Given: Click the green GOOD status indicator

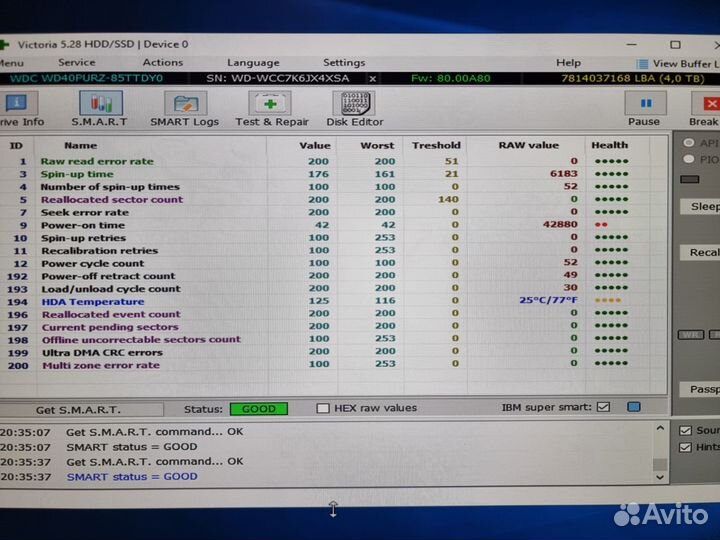Looking at the screenshot, I should coord(259,409).
